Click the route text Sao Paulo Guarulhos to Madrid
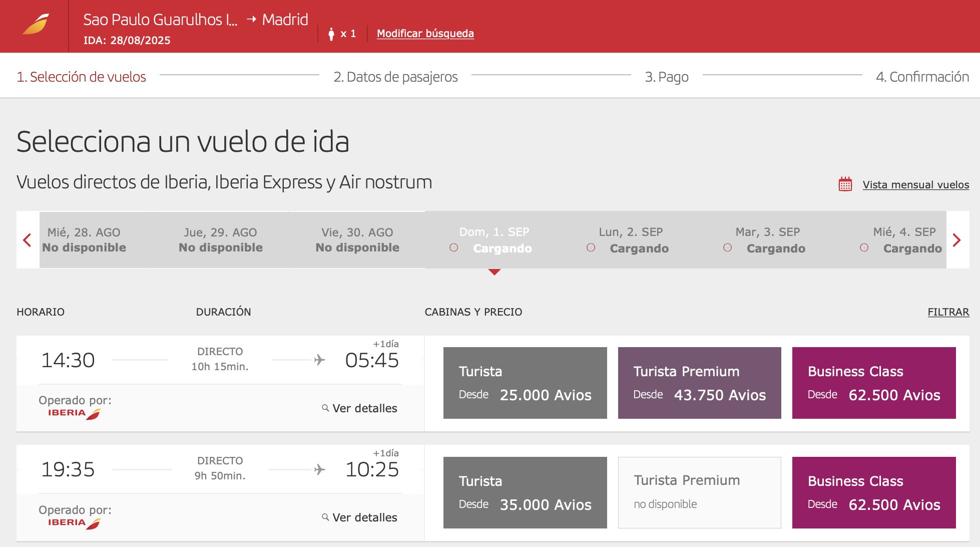 point(196,20)
